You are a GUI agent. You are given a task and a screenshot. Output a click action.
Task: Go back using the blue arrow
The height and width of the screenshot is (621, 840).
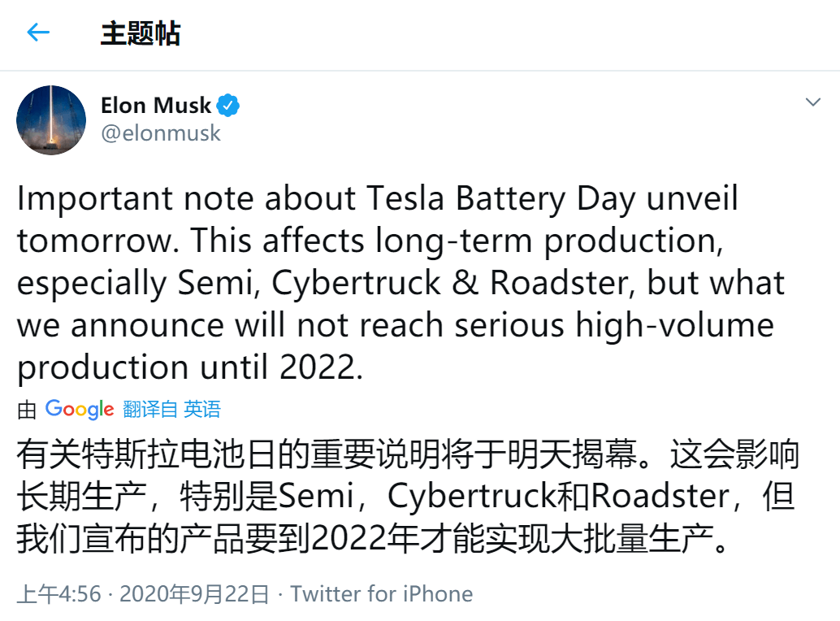[38, 33]
